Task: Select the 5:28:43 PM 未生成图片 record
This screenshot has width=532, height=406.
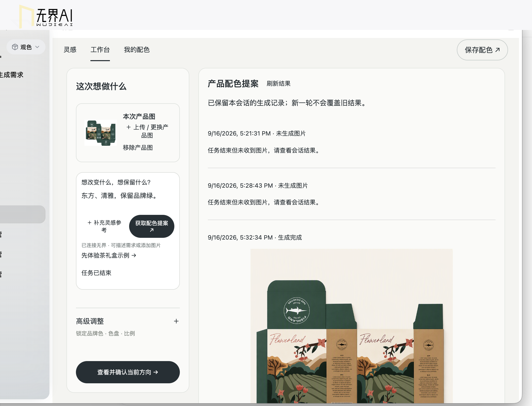Action: (258, 186)
